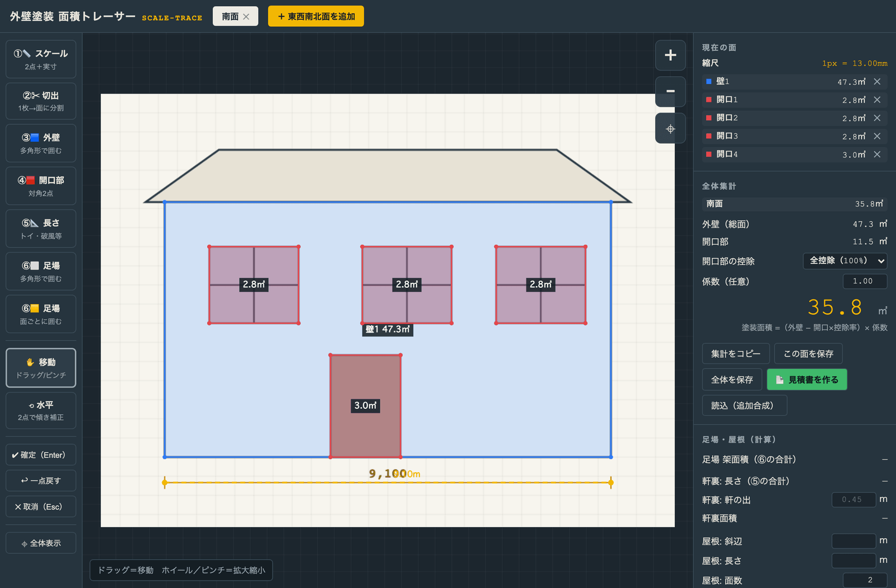
Task: Create estimate with 見積書を作る
Action: tap(807, 380)
